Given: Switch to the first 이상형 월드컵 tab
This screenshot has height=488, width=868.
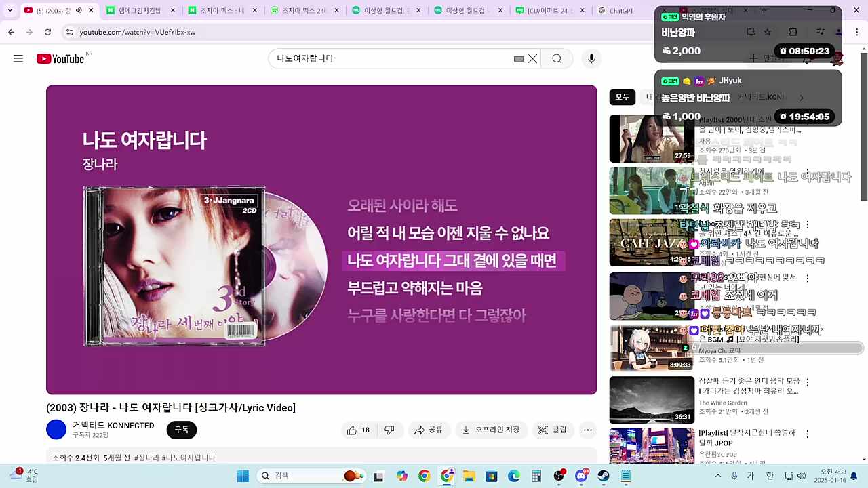Looking at the screenshot, I should (x=387, y=11).
